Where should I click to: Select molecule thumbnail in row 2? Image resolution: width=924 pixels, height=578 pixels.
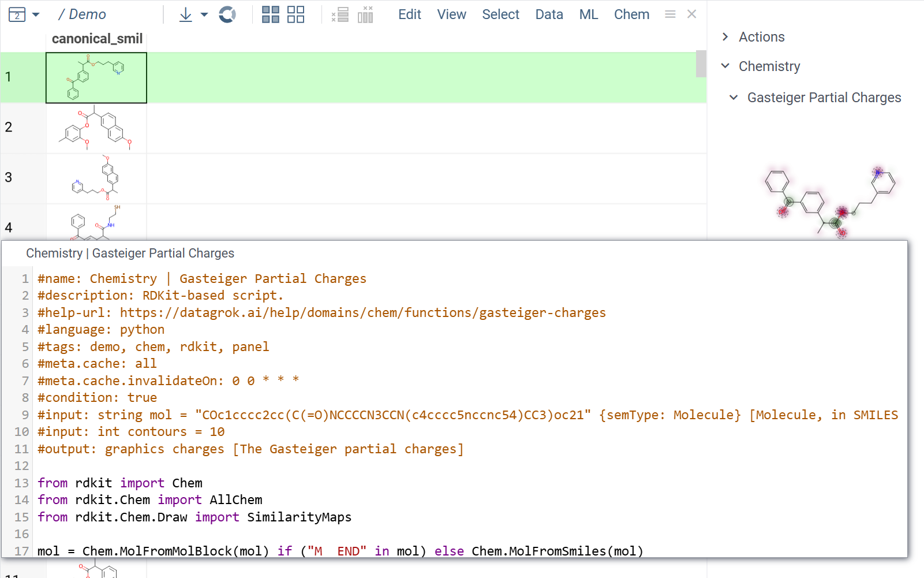coord(96,128)
